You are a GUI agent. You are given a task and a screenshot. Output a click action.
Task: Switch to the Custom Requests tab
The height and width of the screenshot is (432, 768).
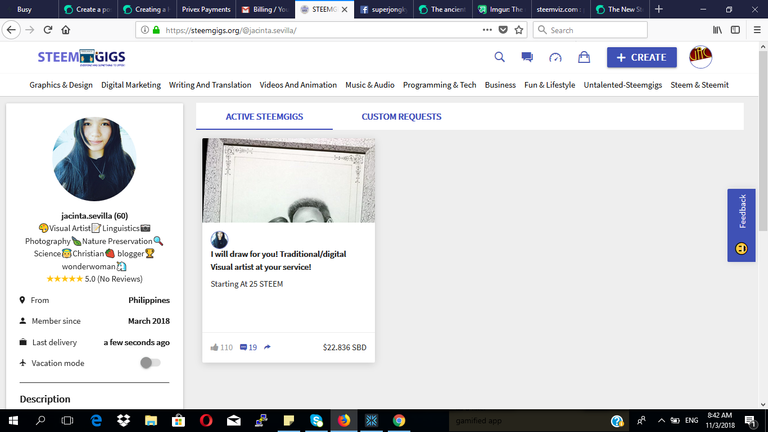(x=401, y=117)
